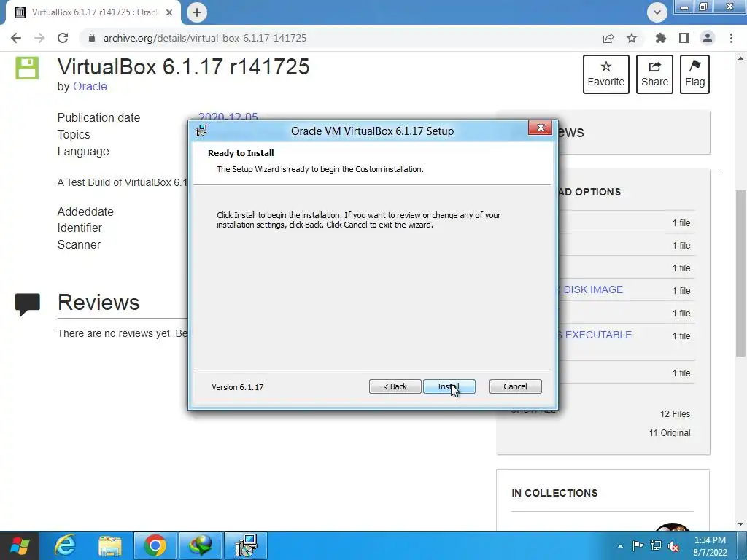Open Internet Explorer from the taskbar
Image resolution: width=747 pixels, height=560 pixels.
tap(65, 545)
